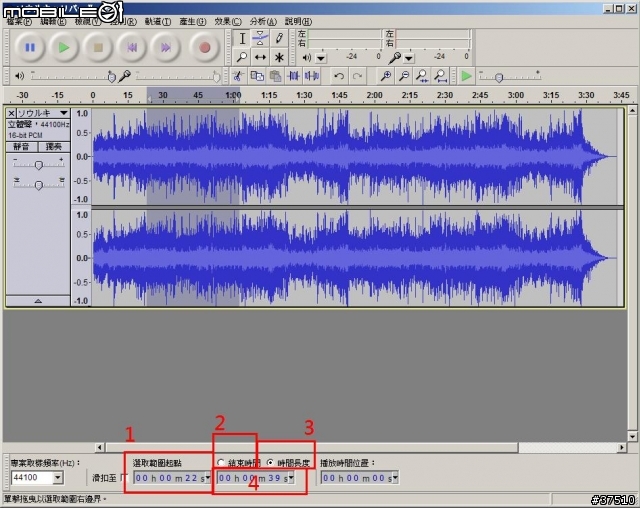Click the vertical scrollbar down arrow

click(x=633, y=437)
